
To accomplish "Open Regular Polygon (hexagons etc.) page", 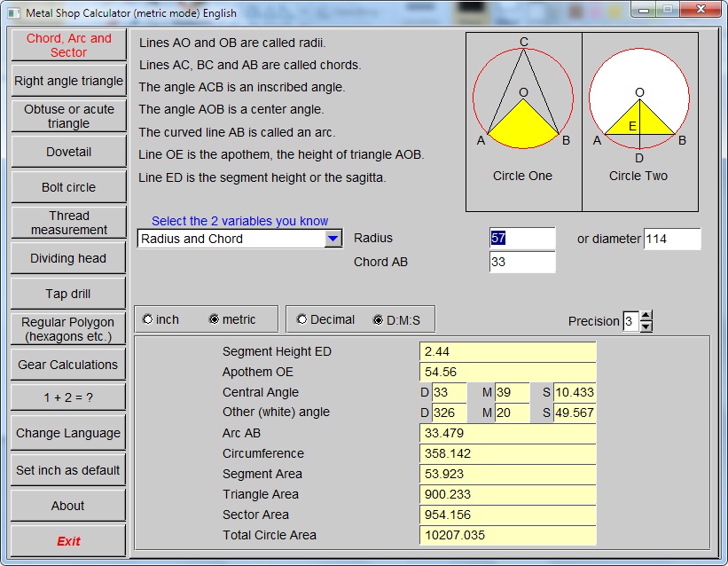I will coord(68,329).
